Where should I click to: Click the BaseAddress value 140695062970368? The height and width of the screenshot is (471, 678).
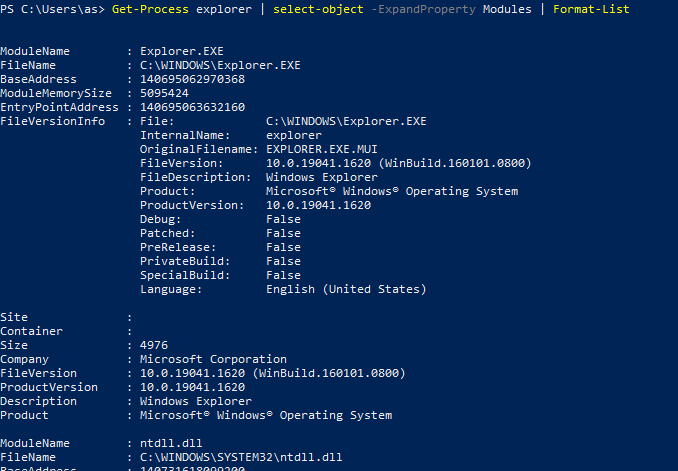[192, 79]
